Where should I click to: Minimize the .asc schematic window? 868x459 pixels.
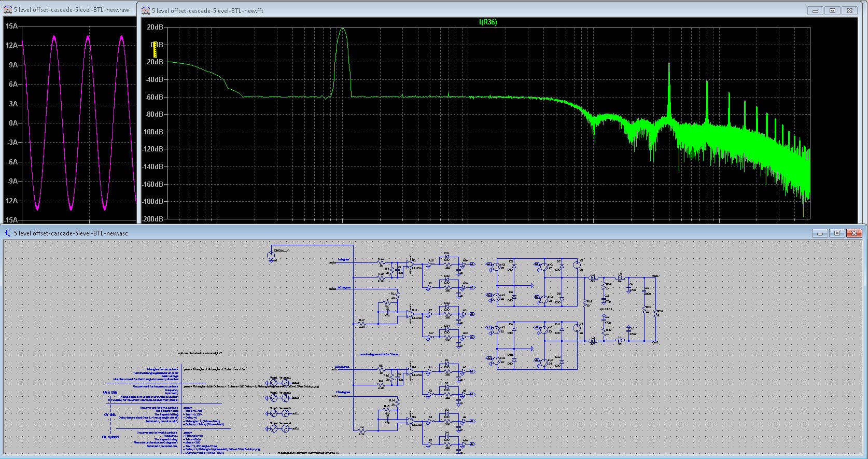[x=820, y=233]
